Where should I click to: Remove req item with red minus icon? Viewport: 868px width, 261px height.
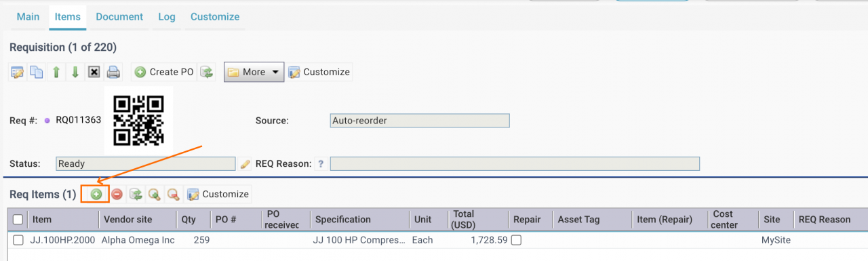click(x=117, y=195)
